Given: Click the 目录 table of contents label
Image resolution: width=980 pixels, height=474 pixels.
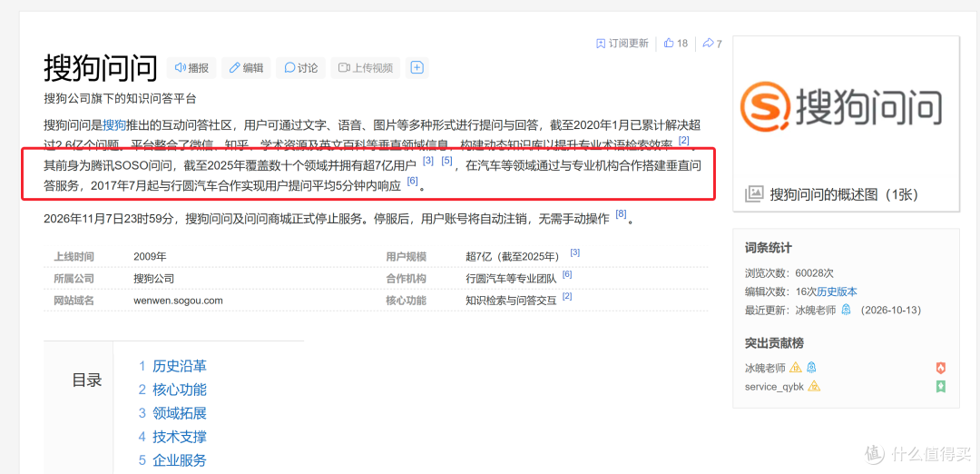Looking at the screenshot, I should tap(87, 380).
